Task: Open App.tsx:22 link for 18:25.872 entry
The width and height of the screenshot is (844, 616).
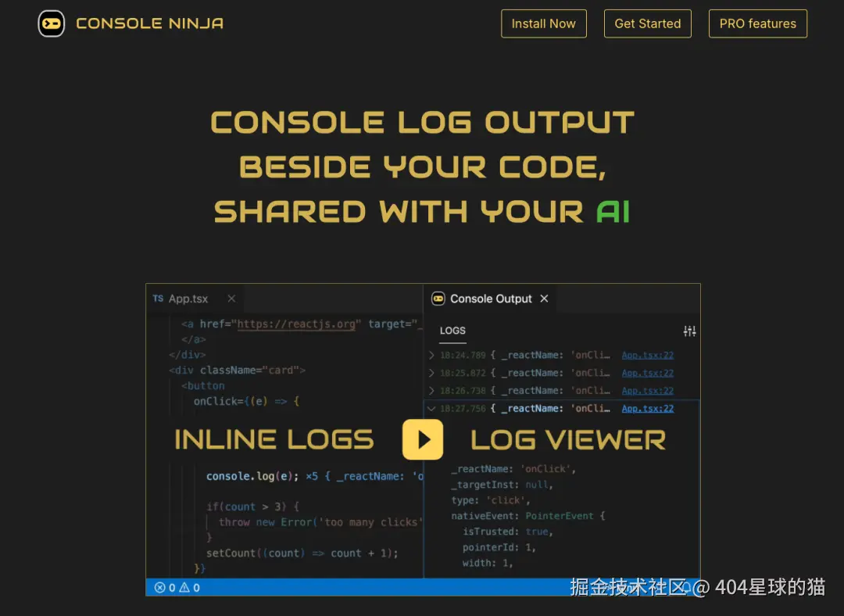Action: click(648, 373)
